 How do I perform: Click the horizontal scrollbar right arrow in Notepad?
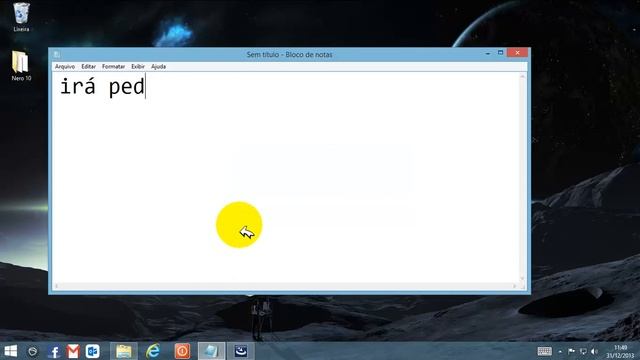[x=514, y=286]
